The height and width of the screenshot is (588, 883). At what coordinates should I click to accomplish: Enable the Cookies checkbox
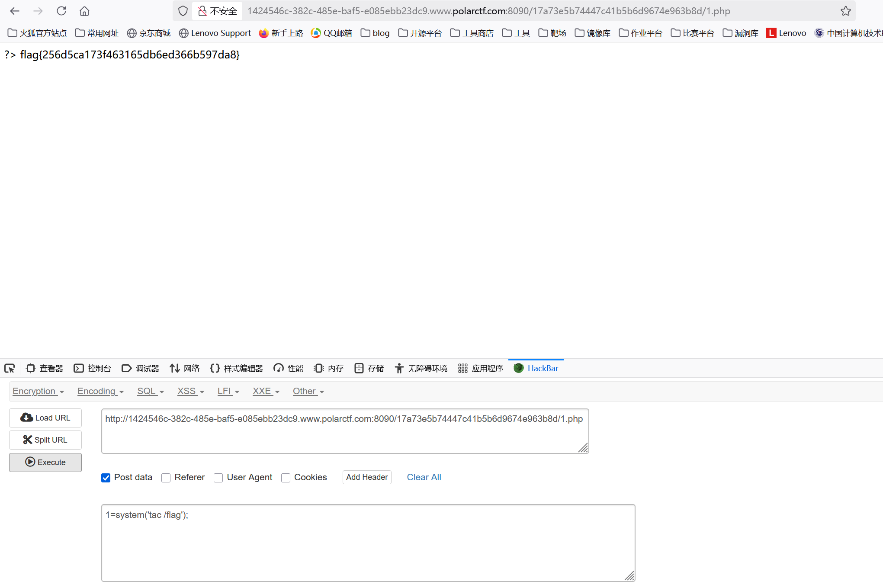286,478
